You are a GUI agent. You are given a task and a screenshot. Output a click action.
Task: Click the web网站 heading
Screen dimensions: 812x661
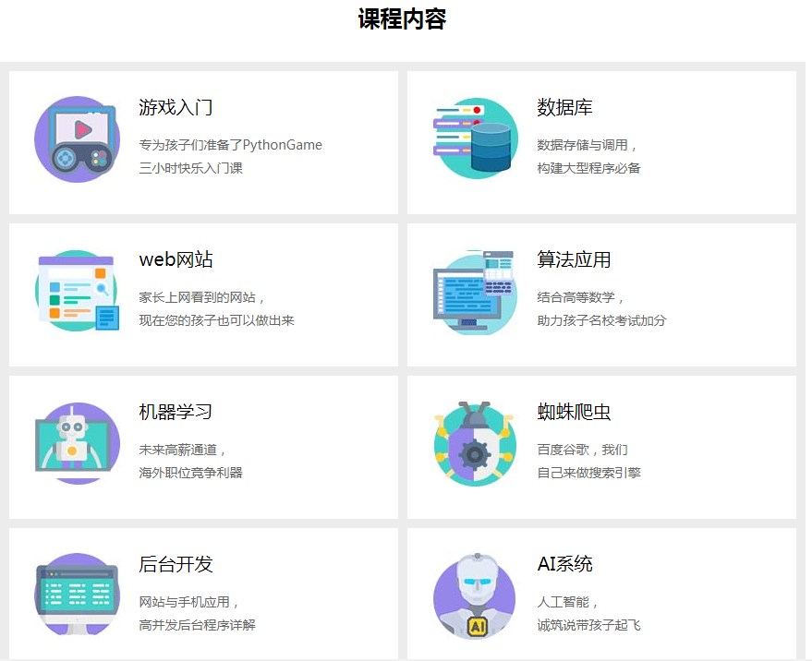(x=176, y=260)
